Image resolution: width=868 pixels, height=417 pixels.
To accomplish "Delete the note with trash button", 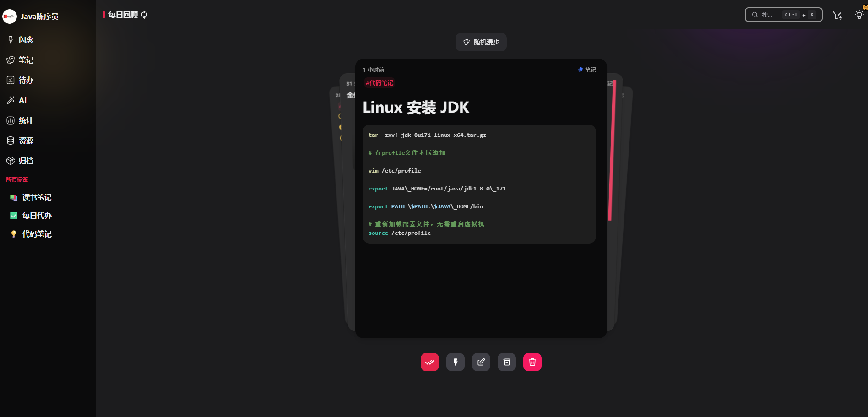I will (x=532, y=362).
